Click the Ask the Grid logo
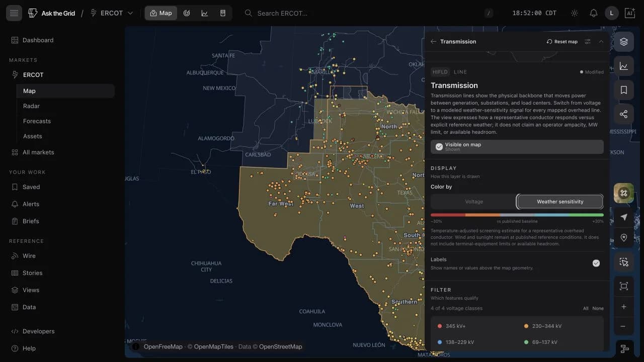Image resolution: width=644 pixels, height=362 pixels. (52, 13)
